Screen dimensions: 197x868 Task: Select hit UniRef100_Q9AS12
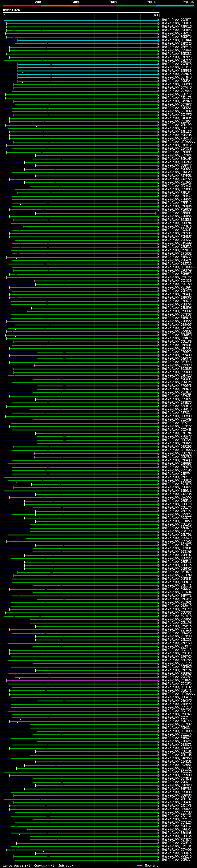click(177, 782)
